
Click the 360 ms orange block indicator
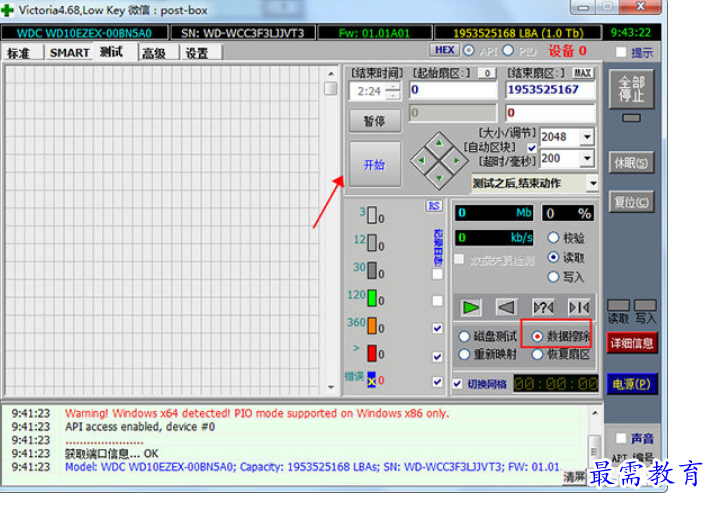click(372, 325)
